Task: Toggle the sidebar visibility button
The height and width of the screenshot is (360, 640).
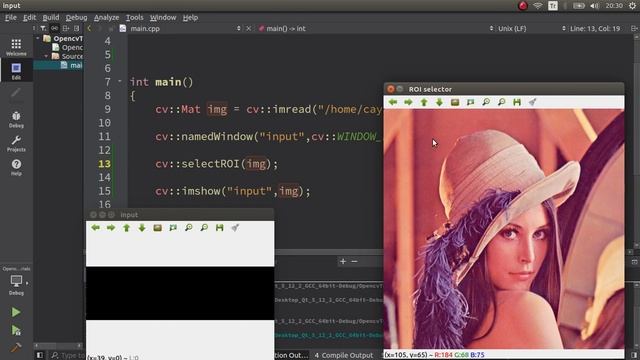Action: 40,356
